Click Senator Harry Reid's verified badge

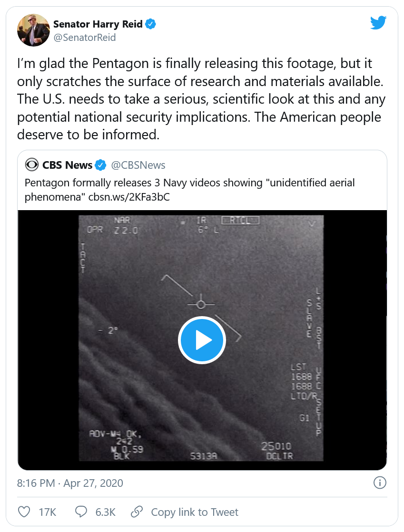(151, 24)
